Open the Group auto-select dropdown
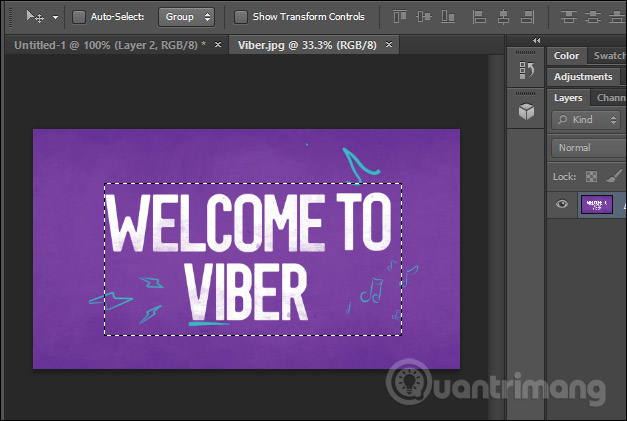The height and width of the screenshot is (421, 627). click(x=186, y=17)
